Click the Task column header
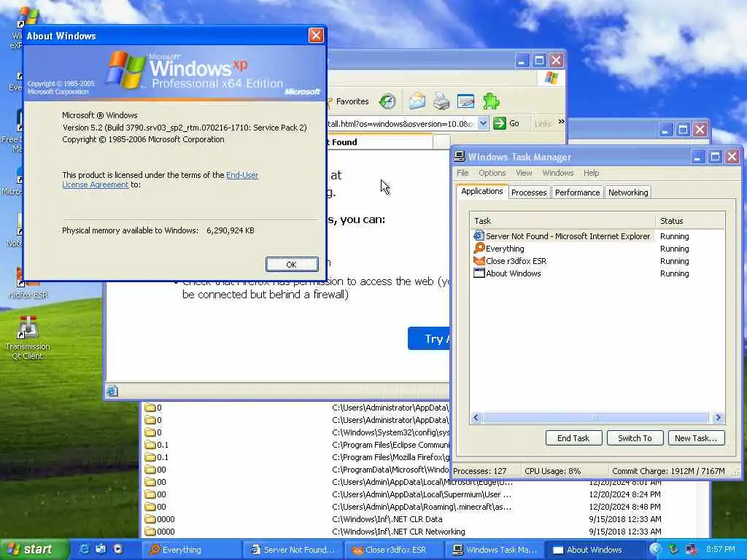The image size is (747, 560). [x=562, y=220]
